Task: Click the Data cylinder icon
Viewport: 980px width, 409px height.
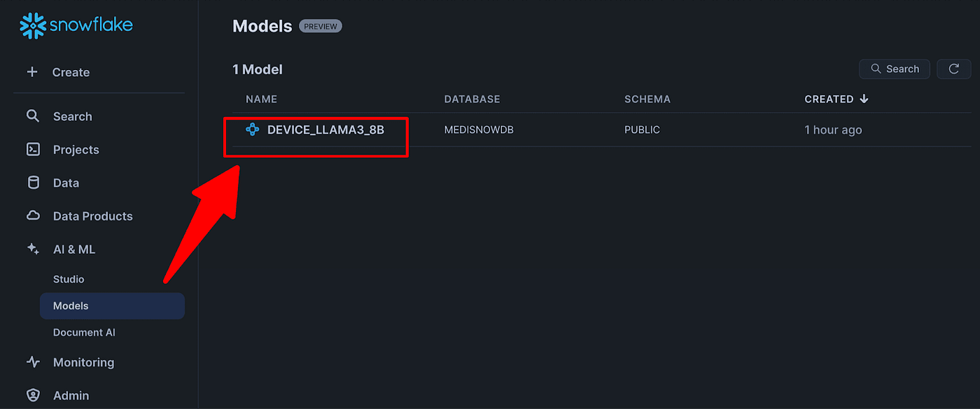Action: point(33,183)
